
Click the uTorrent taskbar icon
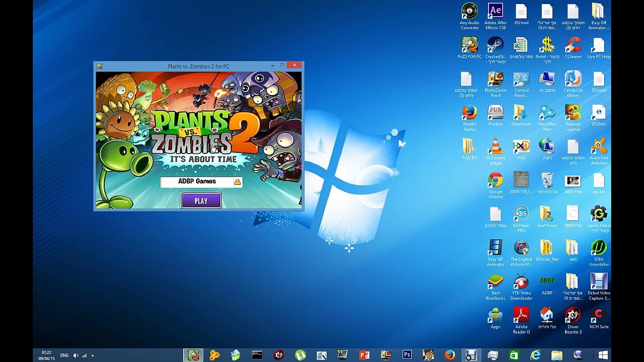tap(300, 355)
